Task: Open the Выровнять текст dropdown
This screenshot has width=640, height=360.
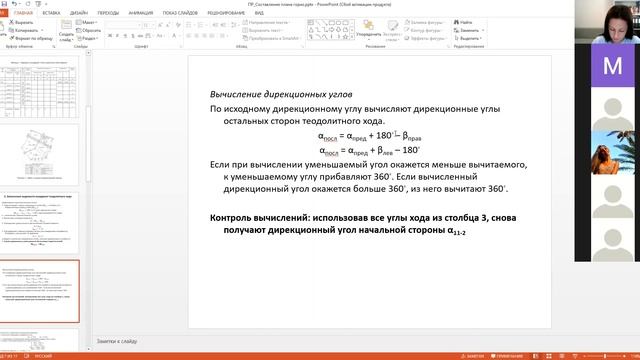Action: tap(262, 30)
